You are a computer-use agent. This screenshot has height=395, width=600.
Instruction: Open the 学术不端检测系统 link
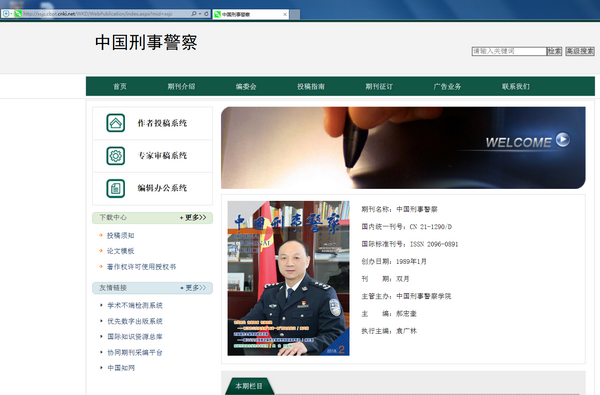135,305
